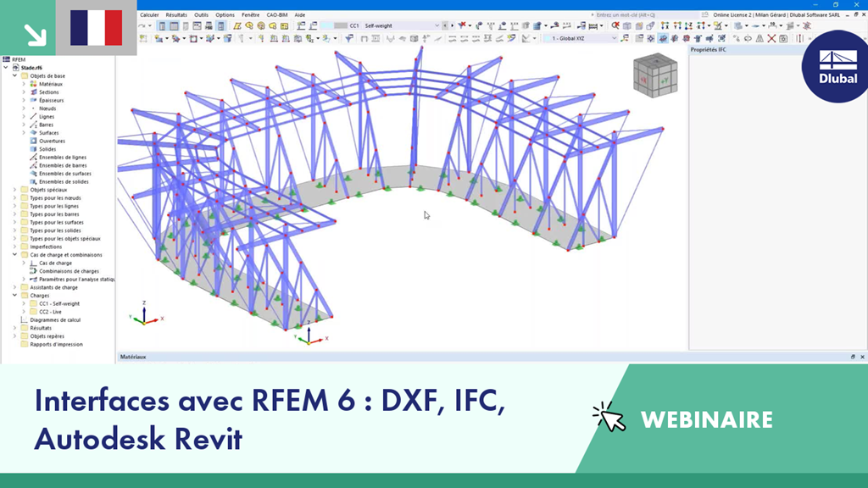Undock the Matériaux table panel
Image resolution: width=868 pixels, height=488 pixels.
pyautogui.click(x=853, y=357)
